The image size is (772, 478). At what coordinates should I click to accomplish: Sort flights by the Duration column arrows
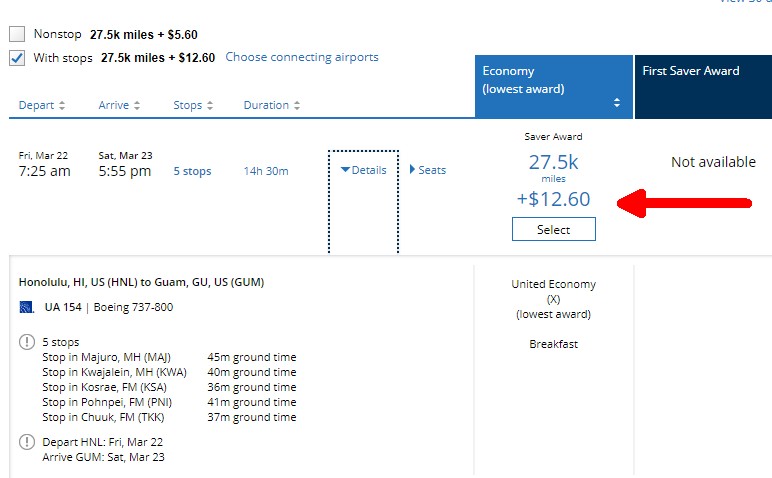click(296, 106)
